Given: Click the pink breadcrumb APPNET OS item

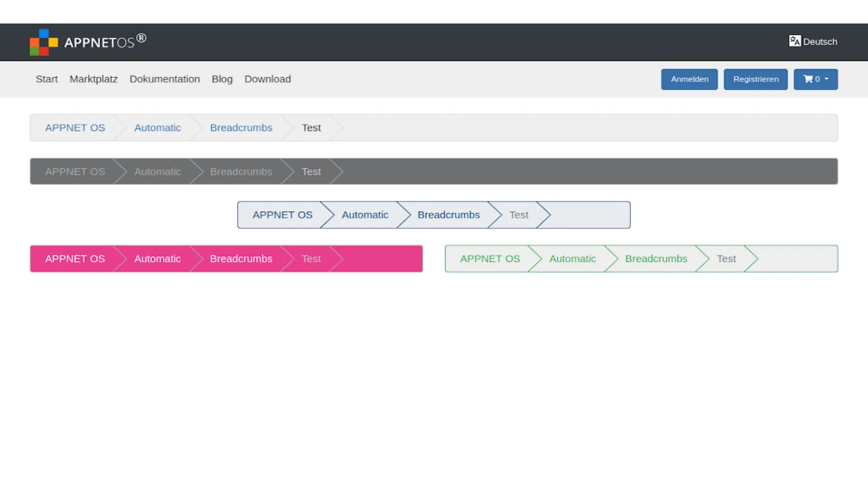Looking at the screenshot, I should (x=75, y=258).
